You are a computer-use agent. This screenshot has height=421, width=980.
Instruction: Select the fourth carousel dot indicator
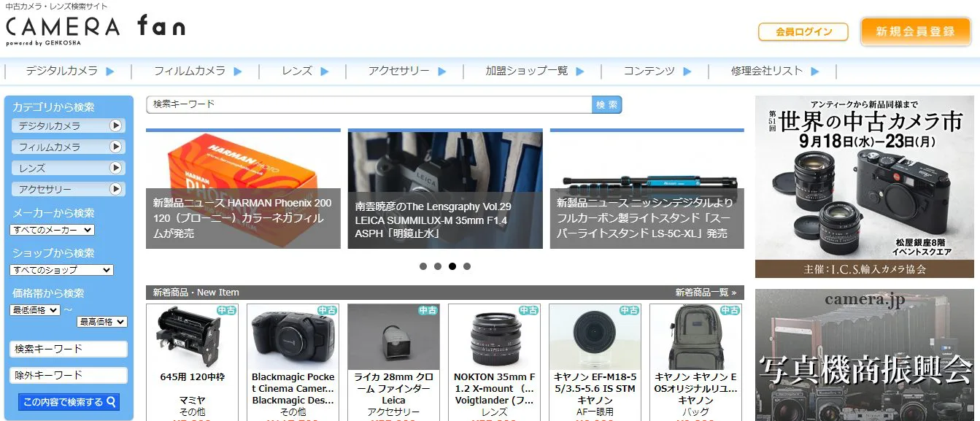click(467, 266)
